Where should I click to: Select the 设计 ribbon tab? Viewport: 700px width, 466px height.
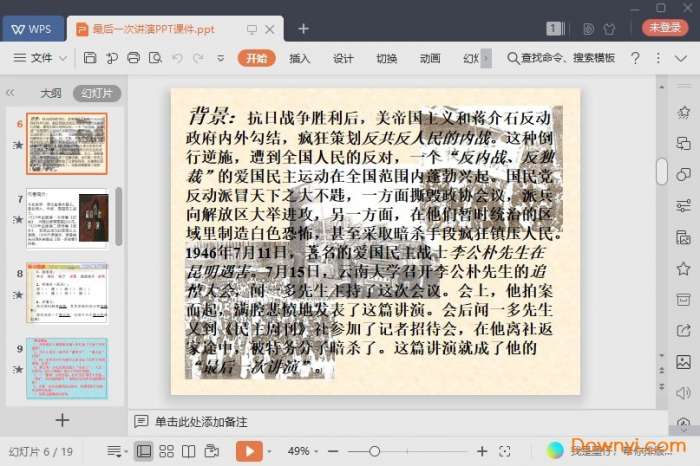(x=343, y=58)
